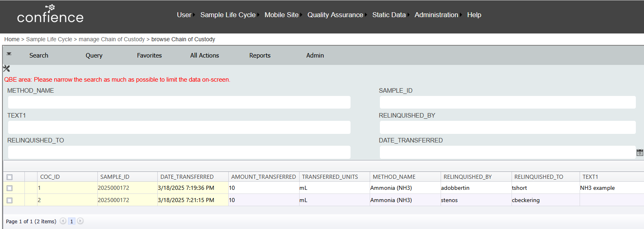Open the Help menu

point(474,15)
